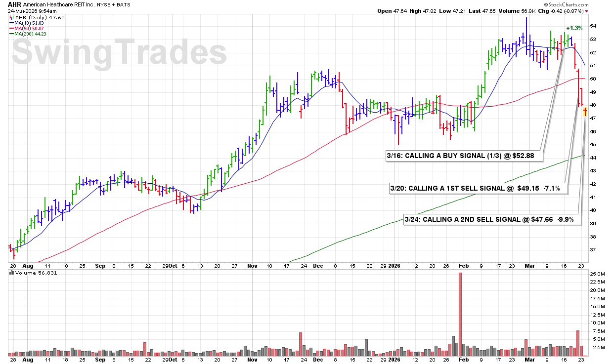The height and width of the screenshot is (364, 613).
Task: Select the 3/16 buy signal annotation box
Action: tap(464, 156)
